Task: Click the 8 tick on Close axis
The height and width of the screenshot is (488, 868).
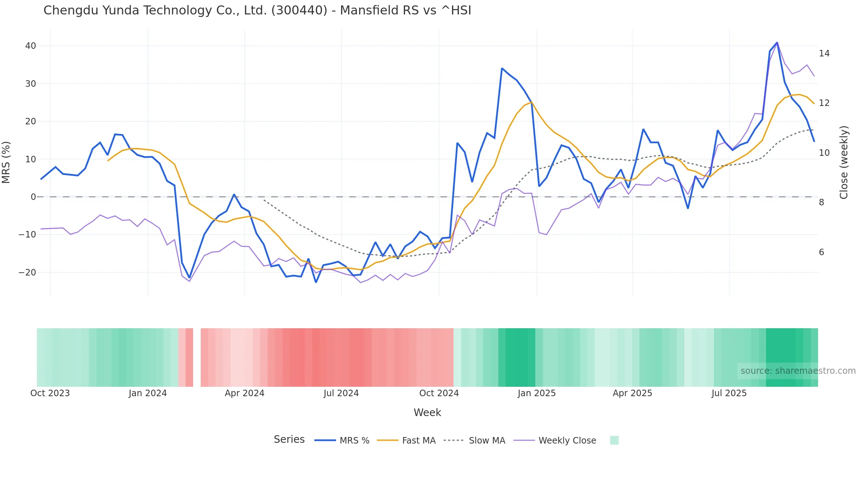Action: [822, 202]
